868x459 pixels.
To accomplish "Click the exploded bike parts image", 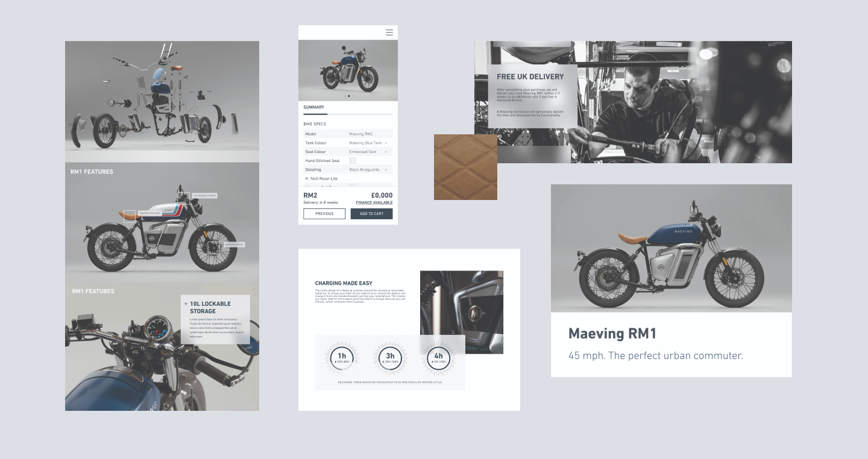I will 162,101.
